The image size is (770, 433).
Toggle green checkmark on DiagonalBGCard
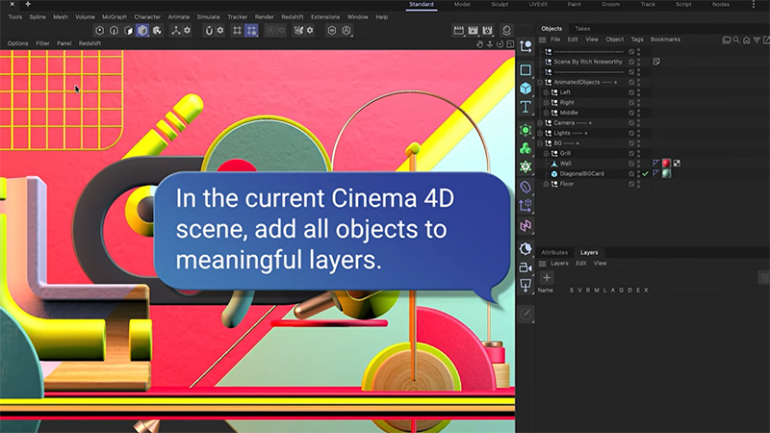point(645,173)
